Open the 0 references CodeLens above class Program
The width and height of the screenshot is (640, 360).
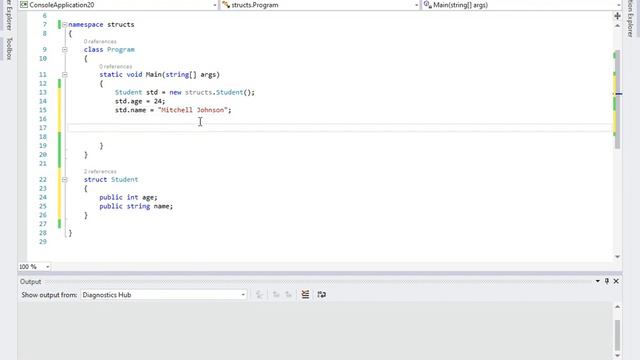tap(100, 42)
